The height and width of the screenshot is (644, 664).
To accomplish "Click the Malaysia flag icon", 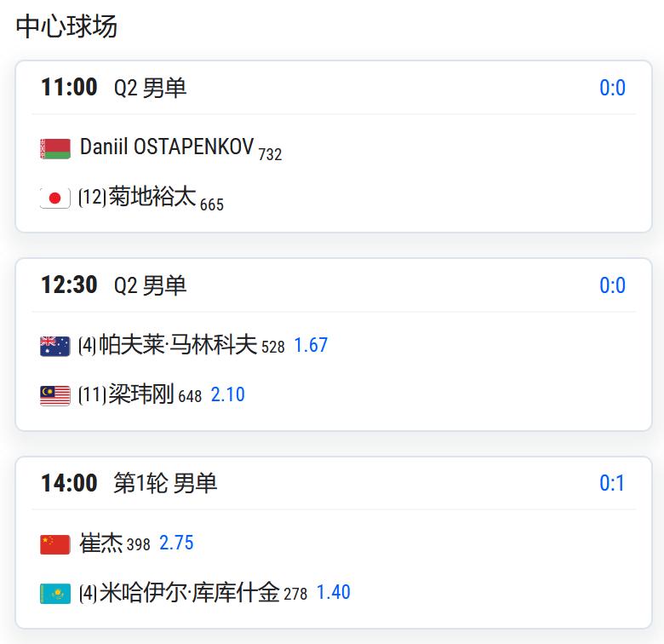I will (55, 396).
